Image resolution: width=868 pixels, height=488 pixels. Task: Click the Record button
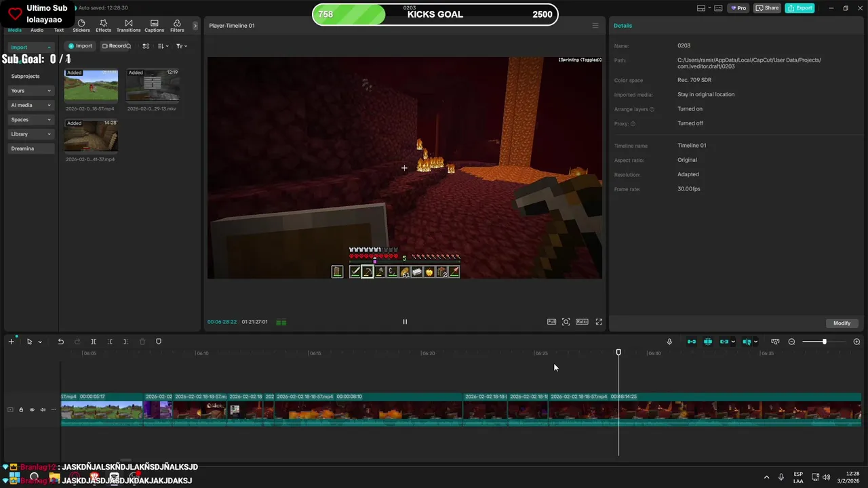[113, 46]
